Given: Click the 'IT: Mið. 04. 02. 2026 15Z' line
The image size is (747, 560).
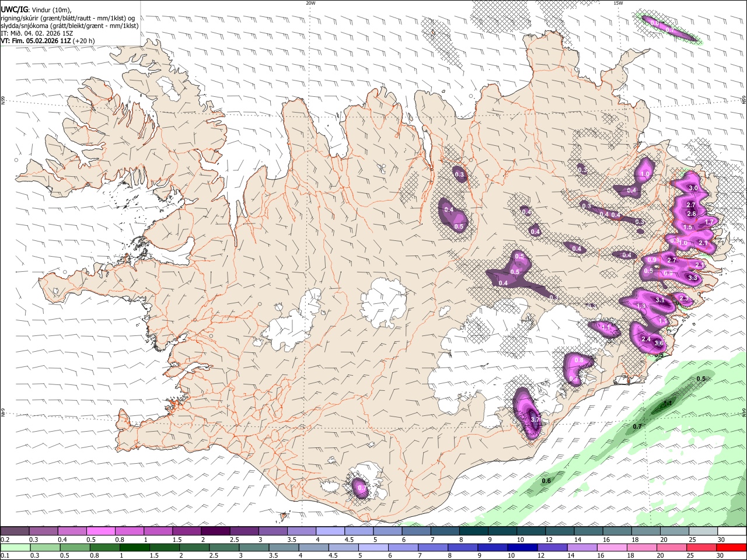Looking at the screenshot, I should [37, 33].
